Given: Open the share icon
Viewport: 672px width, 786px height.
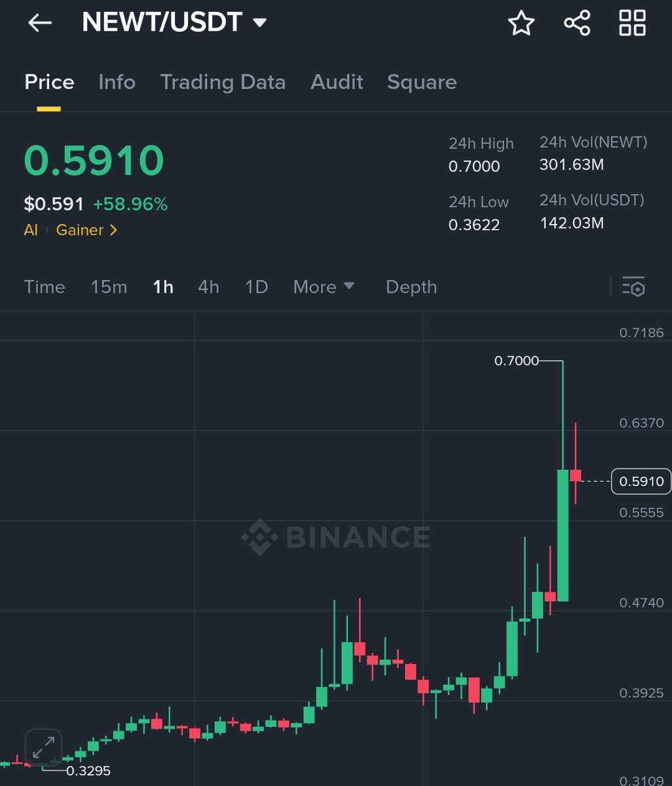Looking at the screenshot, I should pos(577,23).
